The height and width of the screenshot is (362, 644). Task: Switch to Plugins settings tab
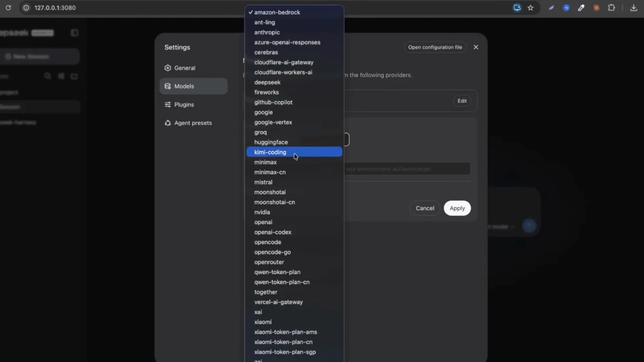pos(194,105)
